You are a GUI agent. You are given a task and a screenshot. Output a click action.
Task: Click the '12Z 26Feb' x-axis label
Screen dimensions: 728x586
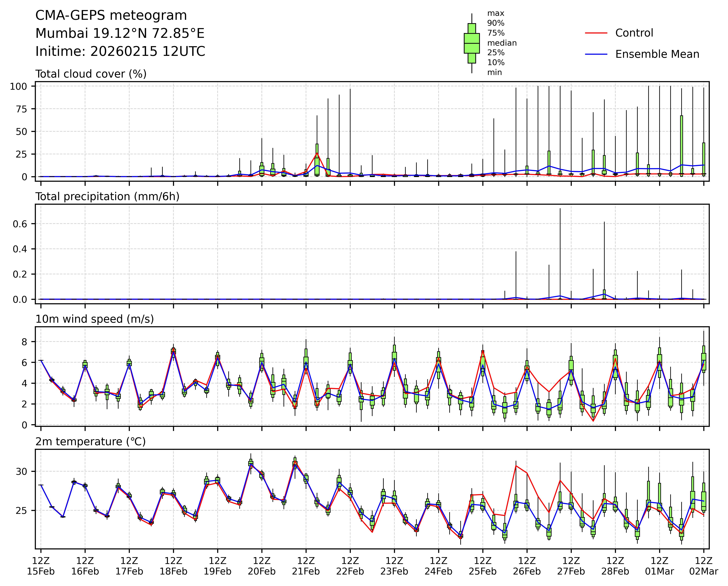point(527,566)
